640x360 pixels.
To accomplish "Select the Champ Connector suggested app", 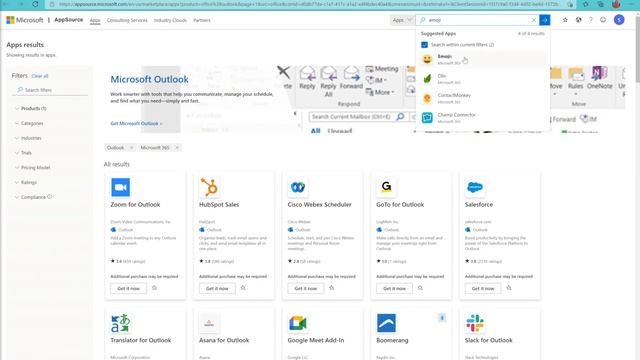I will click(x=482, y=118).
